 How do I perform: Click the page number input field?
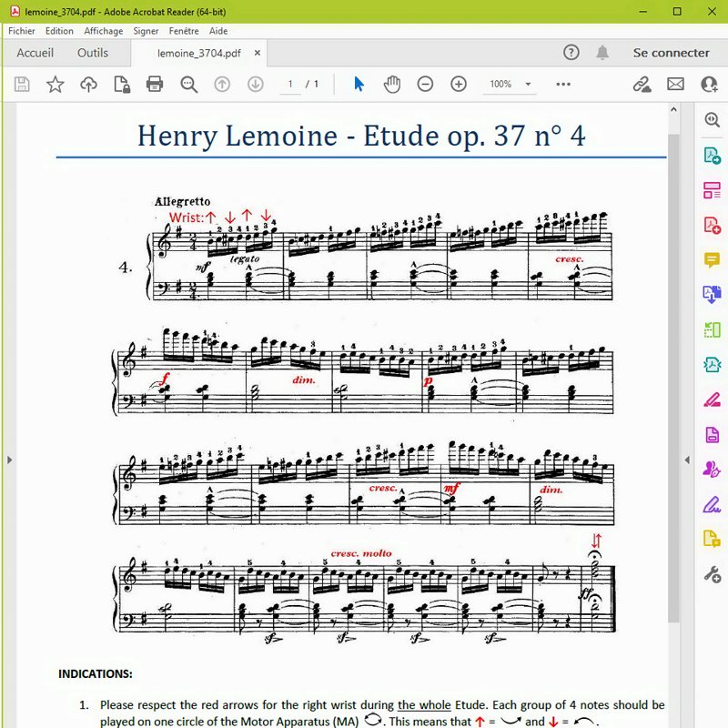[290, 85]
